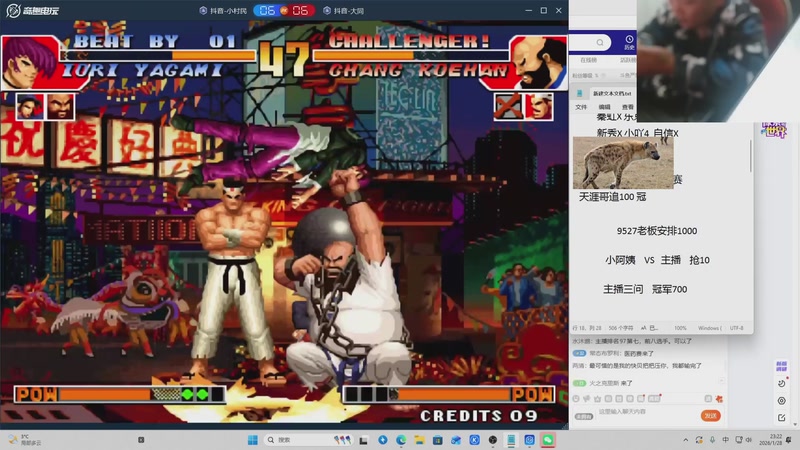Click the streaming app search field
This screenshot has height=450, width=800.
pyautogui.click(x=589, y=42)
